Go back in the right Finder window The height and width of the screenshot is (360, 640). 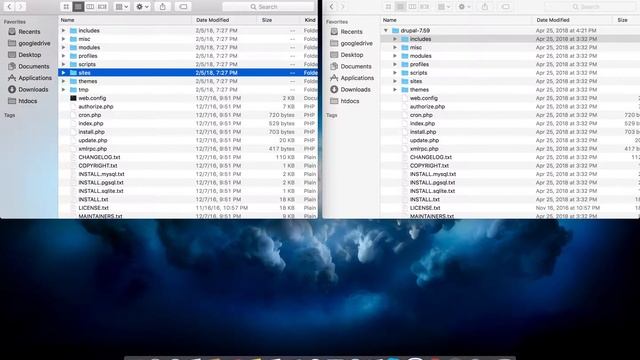(x=331, y=7)
